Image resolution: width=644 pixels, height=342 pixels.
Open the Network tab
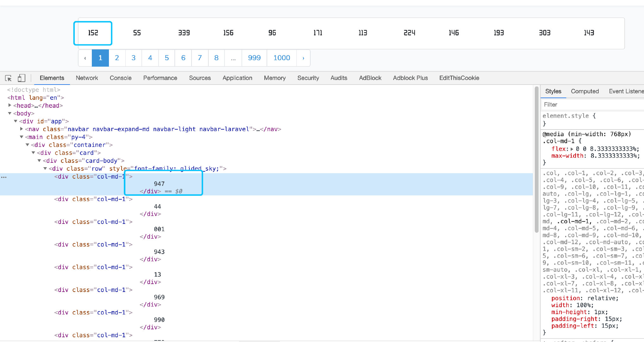click(x=87, y=78)
